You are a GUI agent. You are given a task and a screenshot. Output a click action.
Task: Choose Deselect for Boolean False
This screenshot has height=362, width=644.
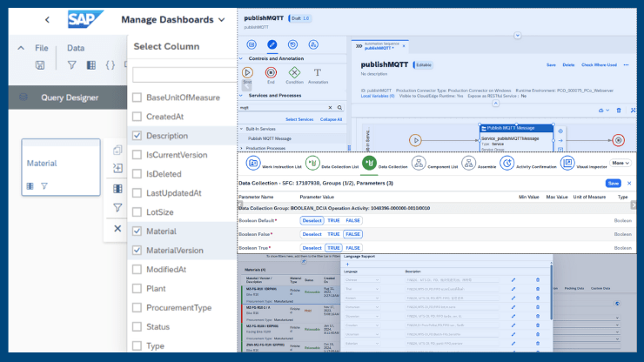[x=312, y=234]
